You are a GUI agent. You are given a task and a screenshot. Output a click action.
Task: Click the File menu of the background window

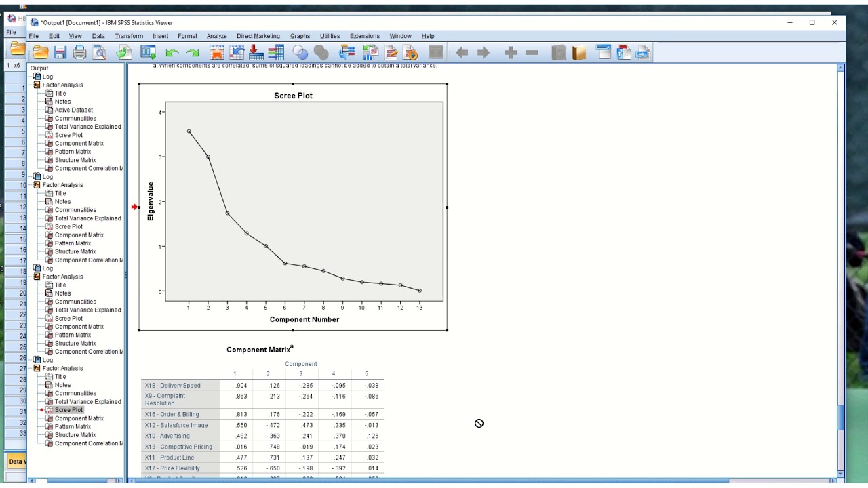(x=11, y=32)
